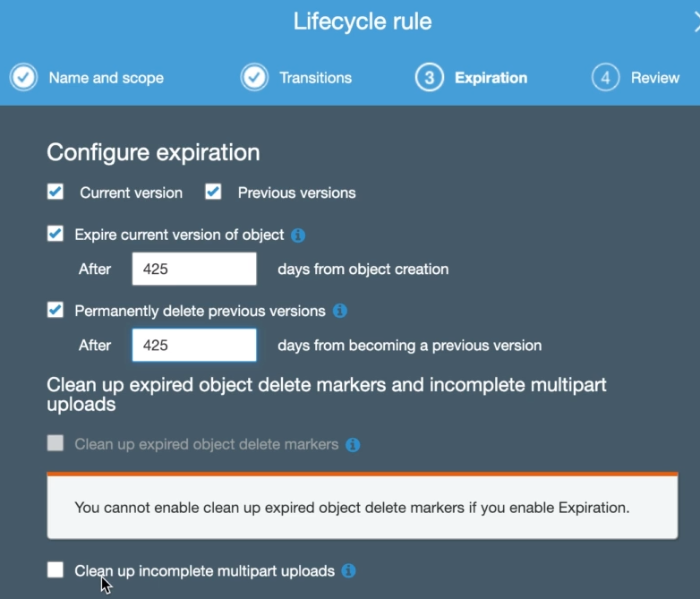Toggle Expire current version of object checkbox
The width and height of the screenshot is (700, 599).
click(x=55, y=235)
